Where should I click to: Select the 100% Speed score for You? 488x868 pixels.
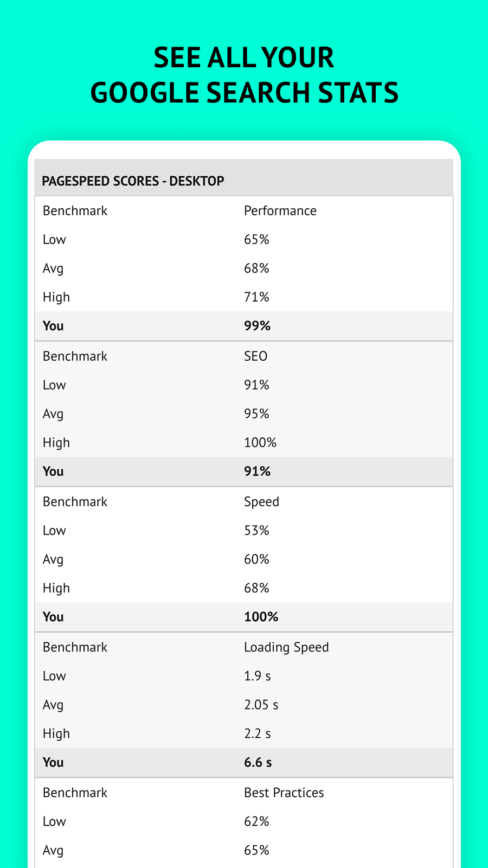[261, 616]
